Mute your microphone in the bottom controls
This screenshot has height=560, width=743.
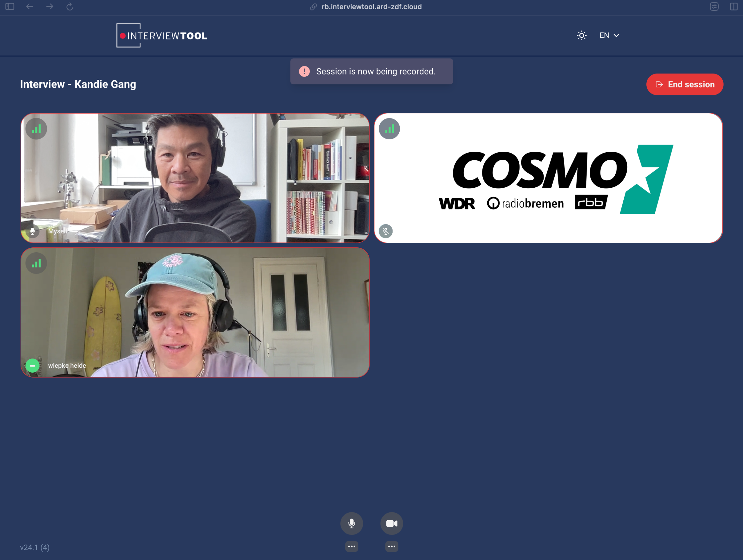(x=352, y=523)
